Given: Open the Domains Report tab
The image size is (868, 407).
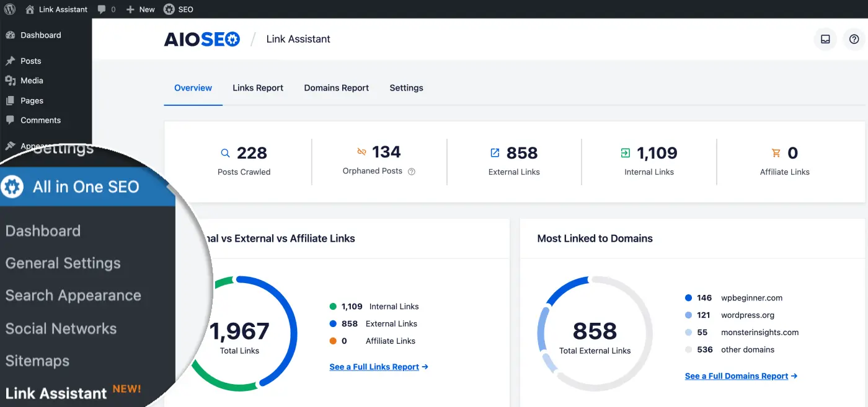Looking at the screenshot, I should coord(336,87).
